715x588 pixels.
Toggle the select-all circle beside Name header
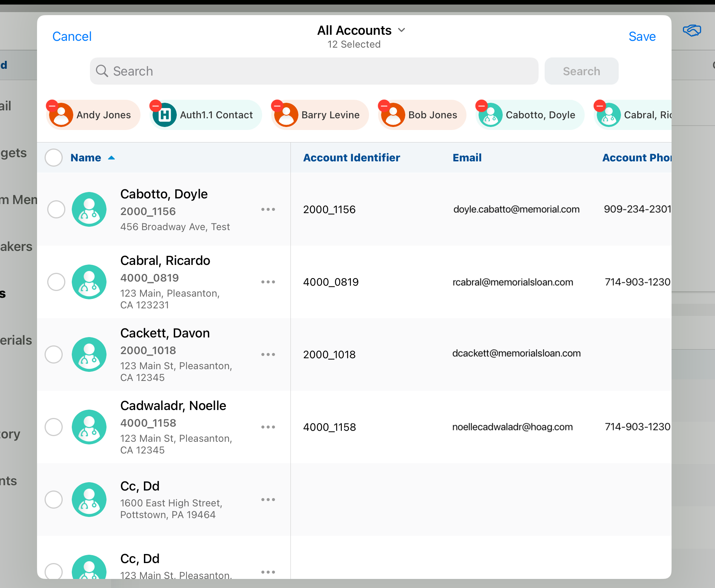[x=54, y=158]
